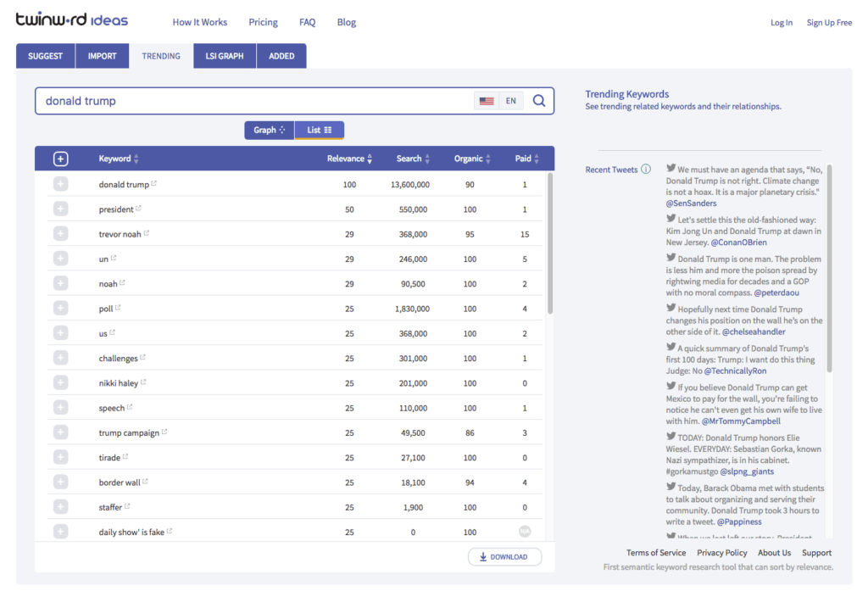Open external link icon beside 'nikki haley'
The height and width of the screenshot is (591, 868).
click(x=143, y=382)
